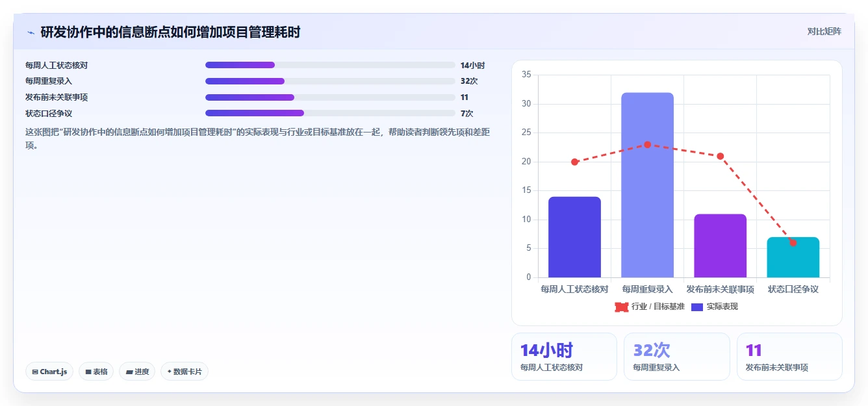The width and height of the screenshot is (868, 406).
Task: Click the lightning icon beside the title
Action: point(31,32)
